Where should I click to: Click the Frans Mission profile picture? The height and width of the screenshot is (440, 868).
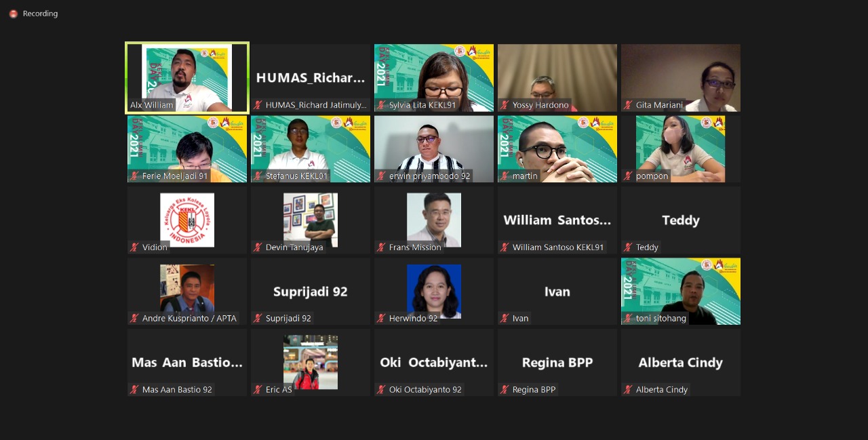click(x=434, y=220)
